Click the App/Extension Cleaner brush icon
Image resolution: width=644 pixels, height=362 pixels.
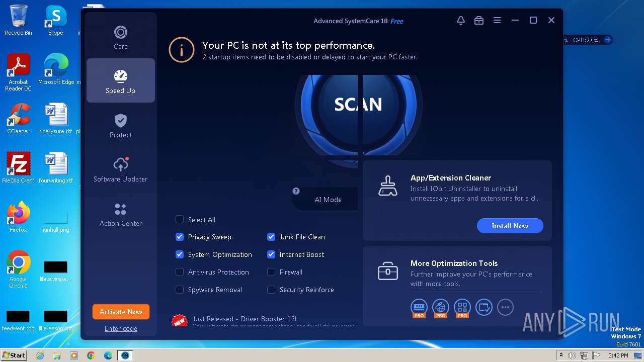pos(387,186)
